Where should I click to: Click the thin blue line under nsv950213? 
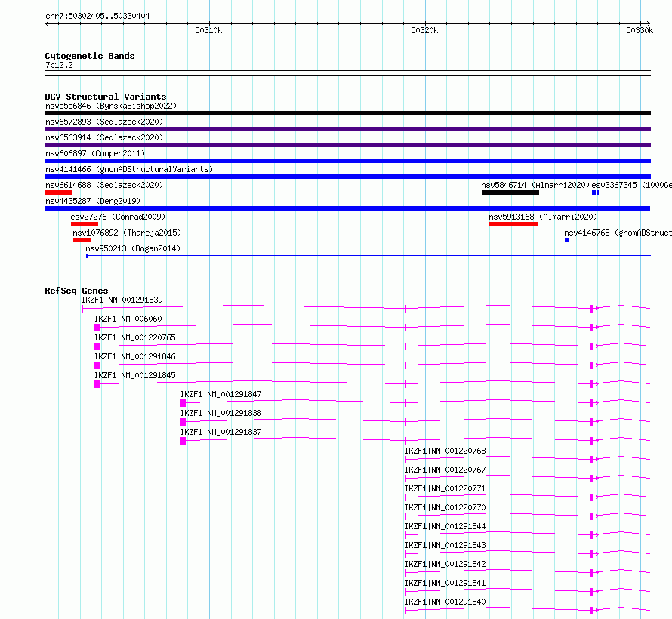(368, 256)
